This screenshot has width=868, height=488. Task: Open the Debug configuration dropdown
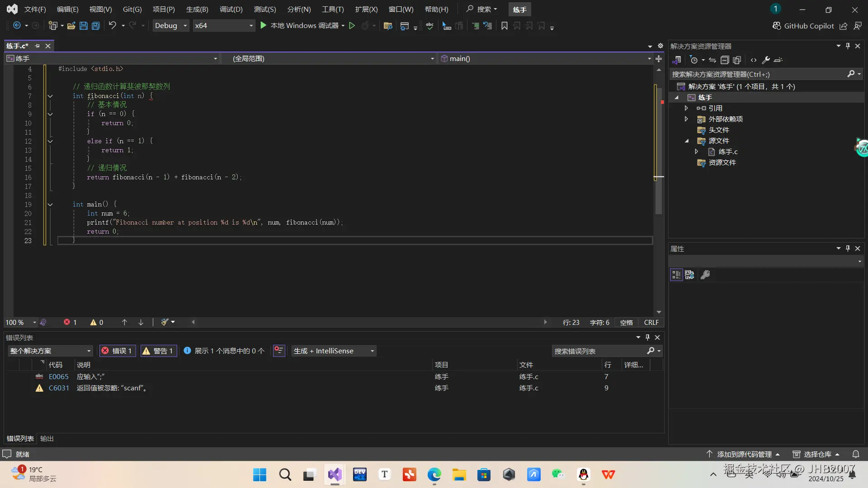(x=171, y=26)
